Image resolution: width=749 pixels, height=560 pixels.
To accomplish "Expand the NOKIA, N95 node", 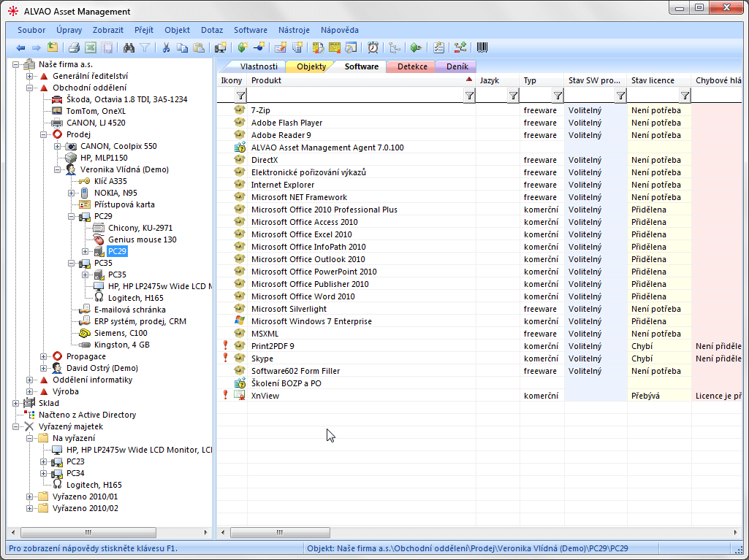I will [x=71, y=193].
